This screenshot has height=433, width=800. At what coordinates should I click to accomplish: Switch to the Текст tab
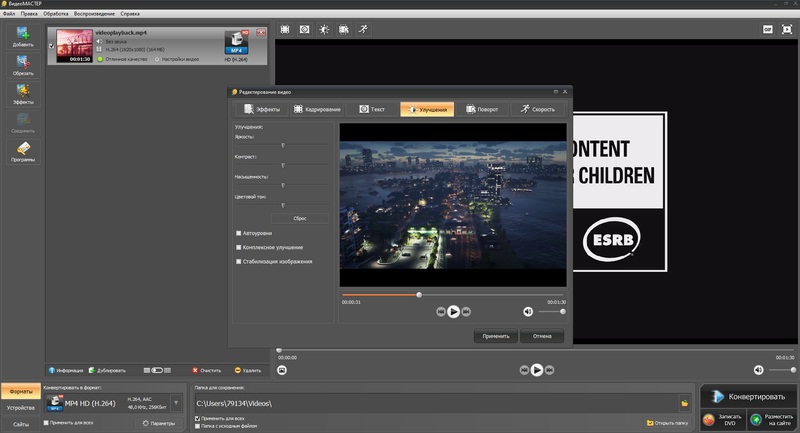[x=372, y=109]
